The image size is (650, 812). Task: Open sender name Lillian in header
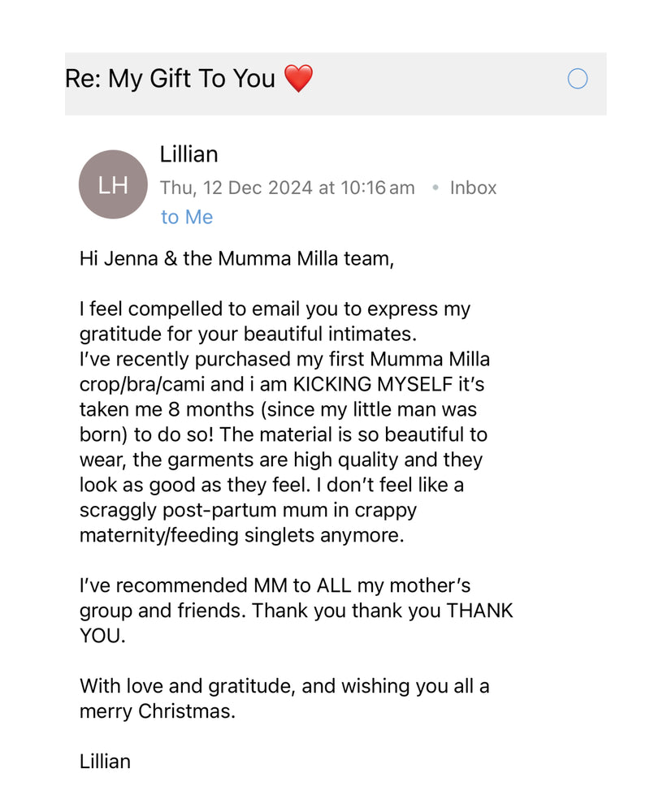(x=188, y=154)
